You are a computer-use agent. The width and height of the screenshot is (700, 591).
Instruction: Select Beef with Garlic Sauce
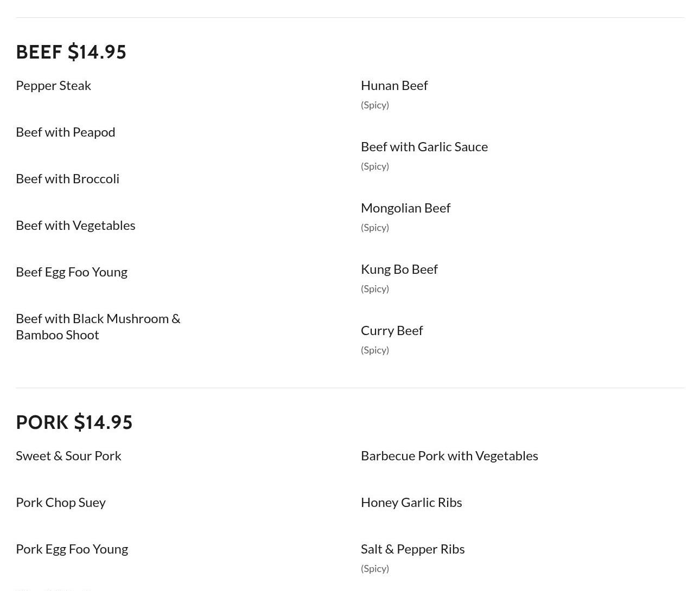(x=424, y=147)
